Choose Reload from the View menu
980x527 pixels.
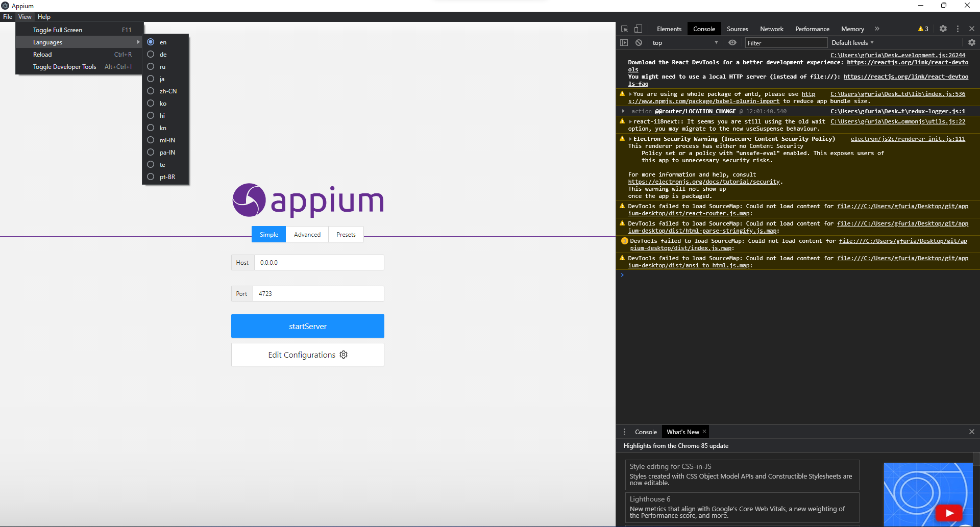click(x=79, y=55)
